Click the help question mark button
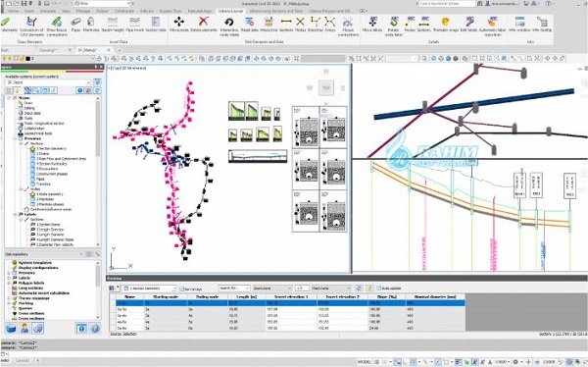Viewport: 588px width, 367px height. (95, 329)
